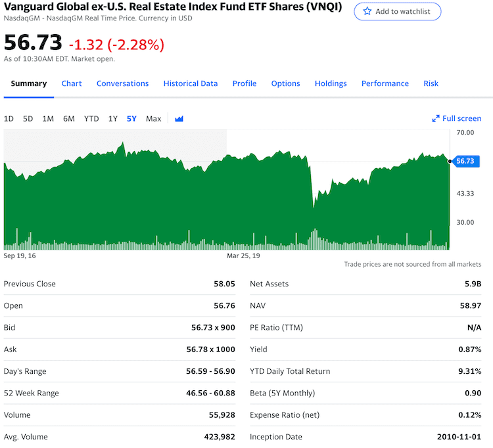Image resolution: width=493 pixels, height=448 pixels.
Task: Select the YTD chart range
Action: click(x=91, y=119)
